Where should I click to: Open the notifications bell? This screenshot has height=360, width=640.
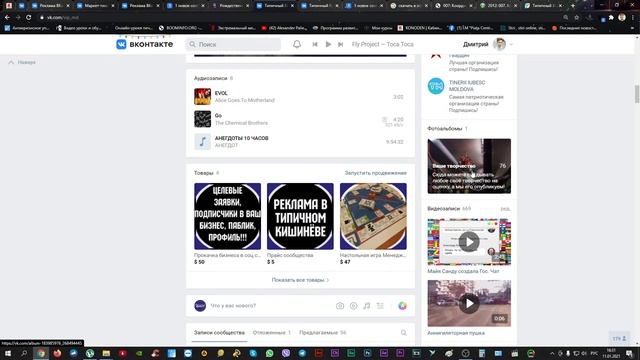pyautogui.click(x=297, y=44)
